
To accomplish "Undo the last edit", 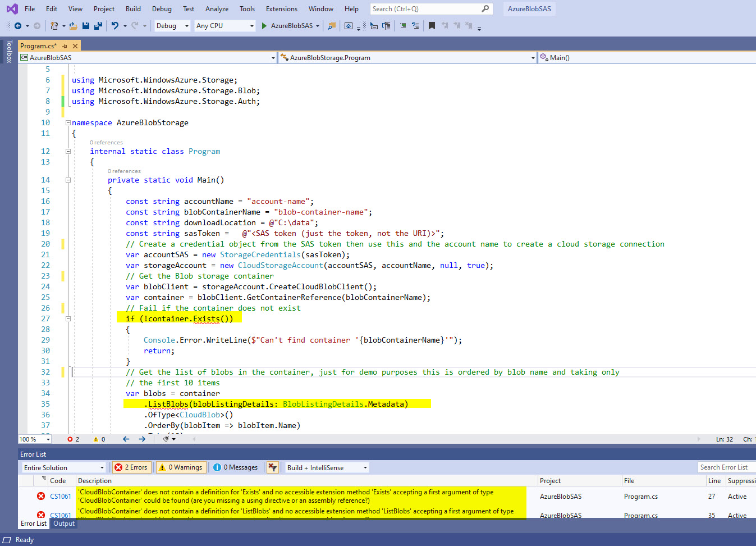I will tap(115, 26).
